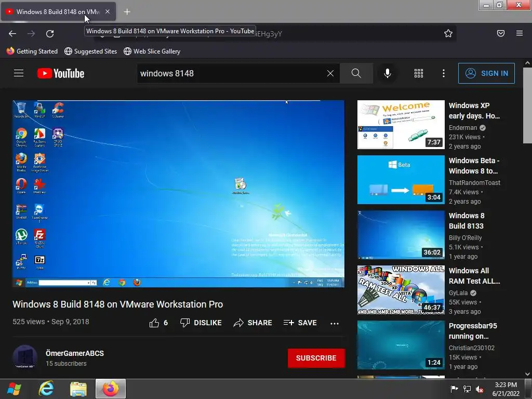Image resolution: width=532 pixels, height=399 pixels.
Task: Open the Windows Start button
Action: coord(14,389)
